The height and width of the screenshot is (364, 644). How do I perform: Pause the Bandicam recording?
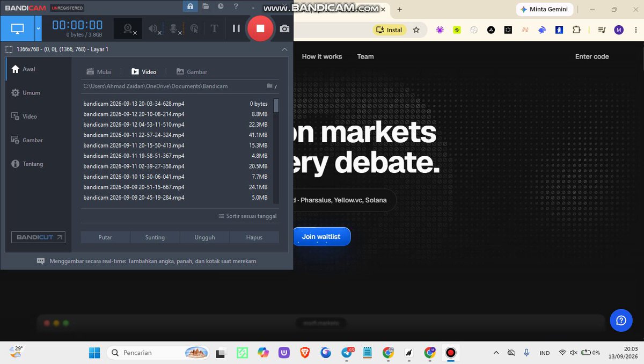click(236, 28)
